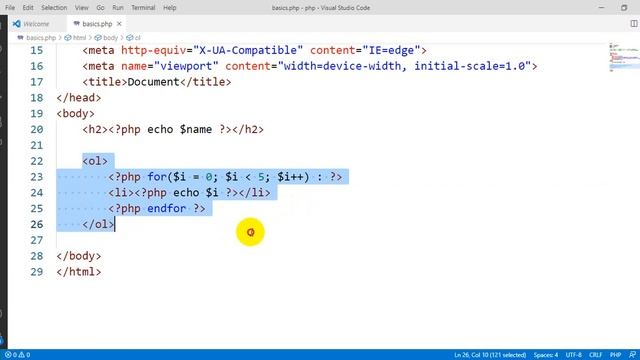Click the endfor code line
Viewport: 640px width, 360px height.
tap(157, 209)
